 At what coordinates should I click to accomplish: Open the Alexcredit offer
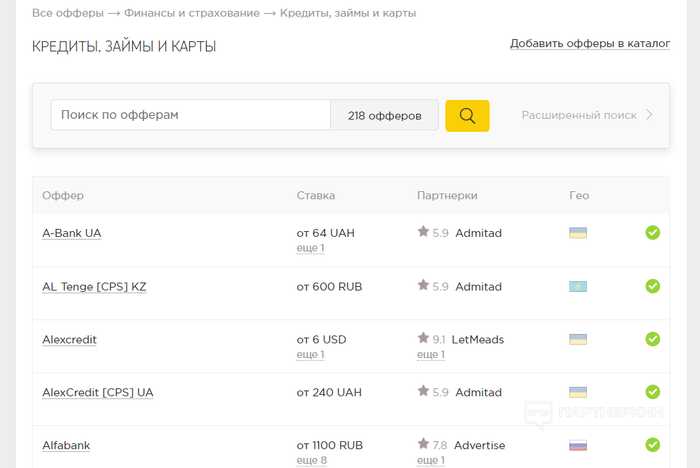69,340
